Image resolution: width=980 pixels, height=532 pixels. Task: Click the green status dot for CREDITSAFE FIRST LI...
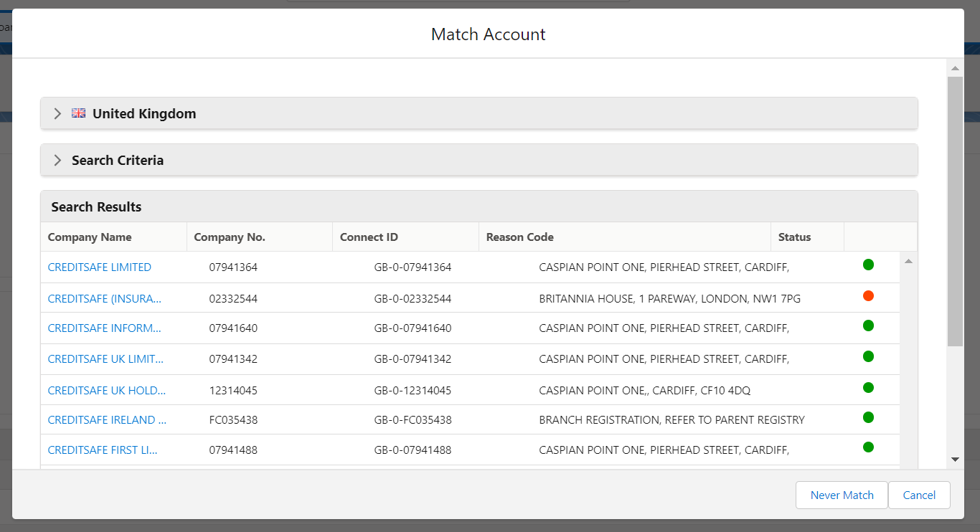868,447
